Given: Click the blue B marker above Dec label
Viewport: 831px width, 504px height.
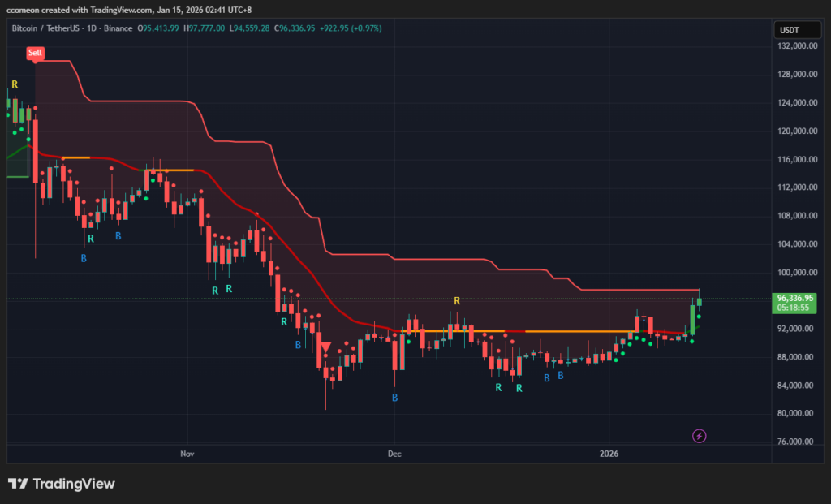Looking at the screenshot, I should click(394, 398).
